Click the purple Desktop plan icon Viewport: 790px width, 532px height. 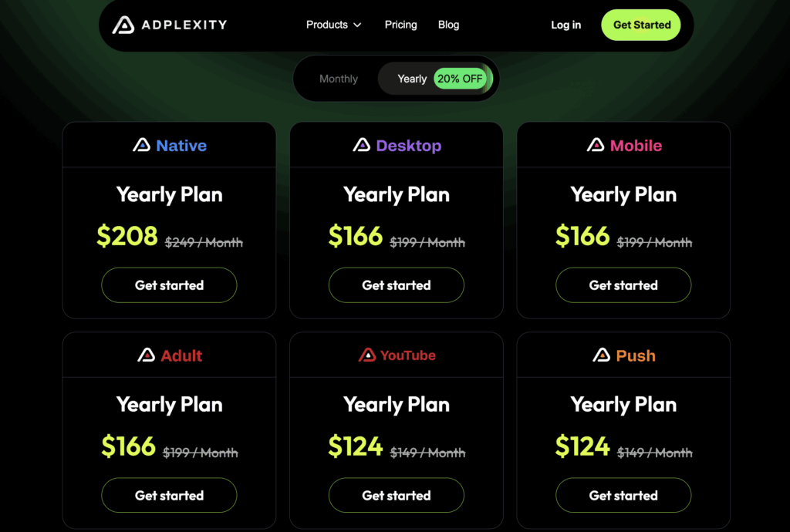click(362, 145)
